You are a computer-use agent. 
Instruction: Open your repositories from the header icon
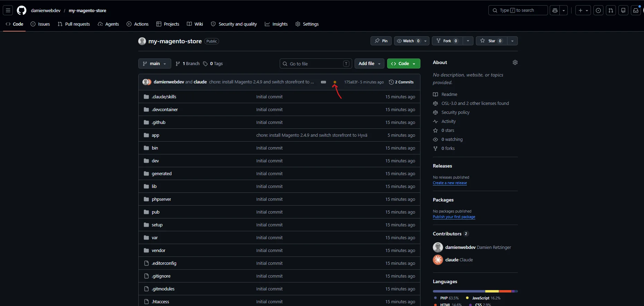click(x=623, y=10)
